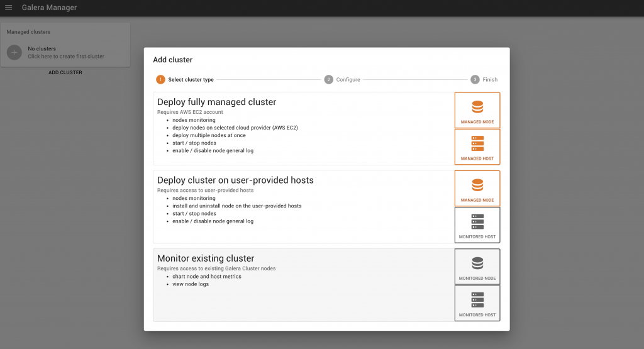This screenshot has height=349, width=644.
Task: Click 'chart node and host metrics' bullet
Action: coord(207,277)
